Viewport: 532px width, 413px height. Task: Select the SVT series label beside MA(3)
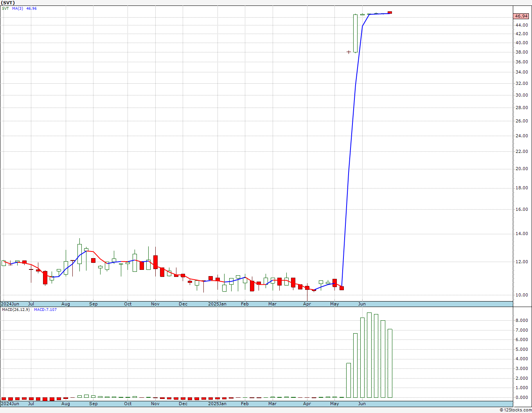coord(5,8)
